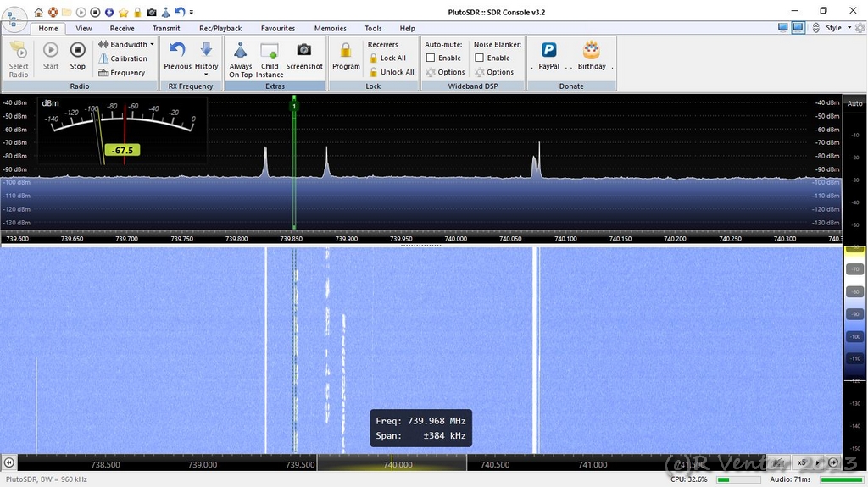
Task: Stop the radio using the Stop button
Action: pos(77,57)
